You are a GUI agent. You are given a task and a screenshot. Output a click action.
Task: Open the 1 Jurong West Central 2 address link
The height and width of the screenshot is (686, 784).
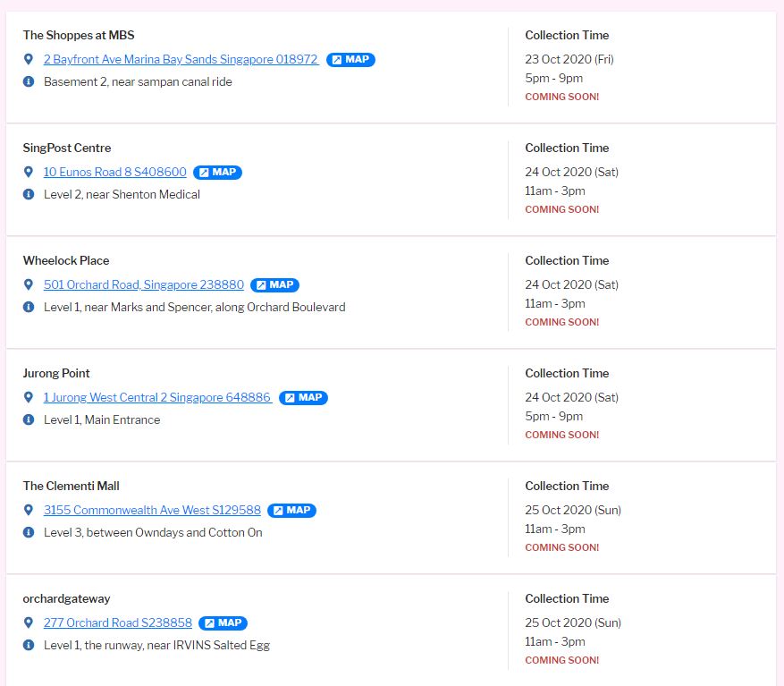point(157,398)
